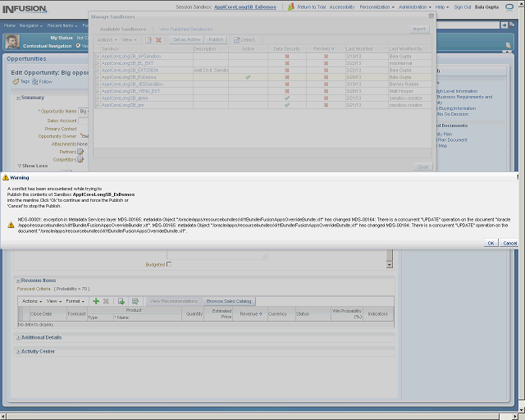This screenshot has width=525, height=420.
Task: Toggle the Budgeted checkbox
Action: [x=169, y=264]
